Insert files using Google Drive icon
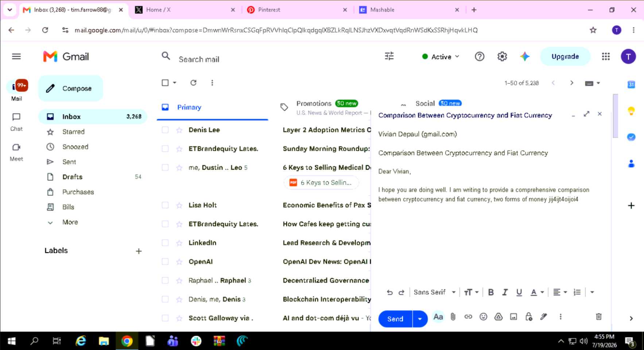Image resolution: width=644 pixels, height=350 pixels. pyautogui.click(x=498, y=317)
